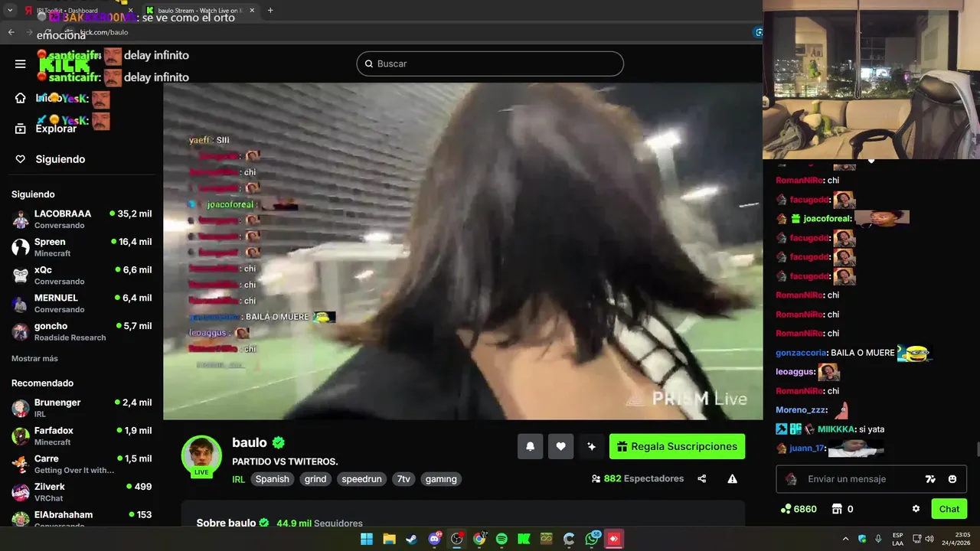Share the stream via share icon
Image resolution: width=980 pixels, height=551 pixels.
tap(702, 479)
